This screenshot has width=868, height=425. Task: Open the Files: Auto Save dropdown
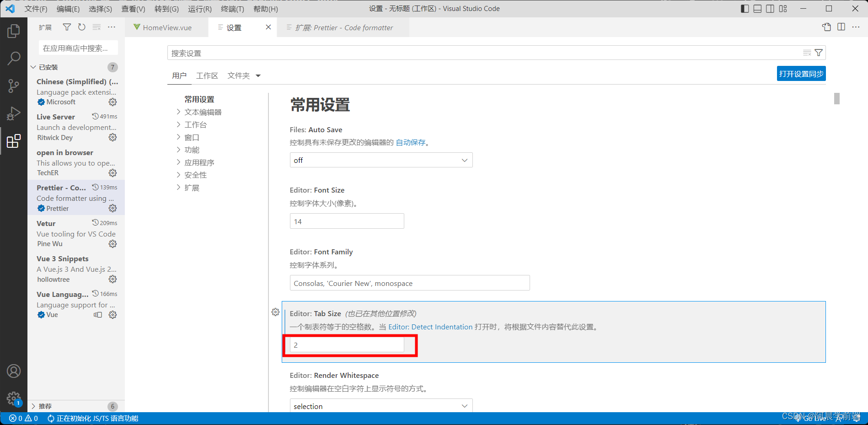tap(381, 160)
